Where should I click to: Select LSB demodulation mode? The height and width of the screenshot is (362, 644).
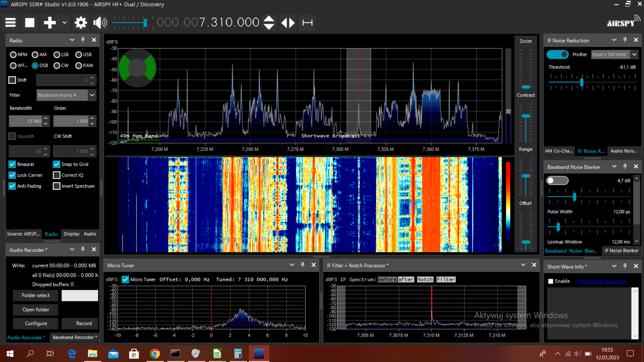(x=61, y=55)
